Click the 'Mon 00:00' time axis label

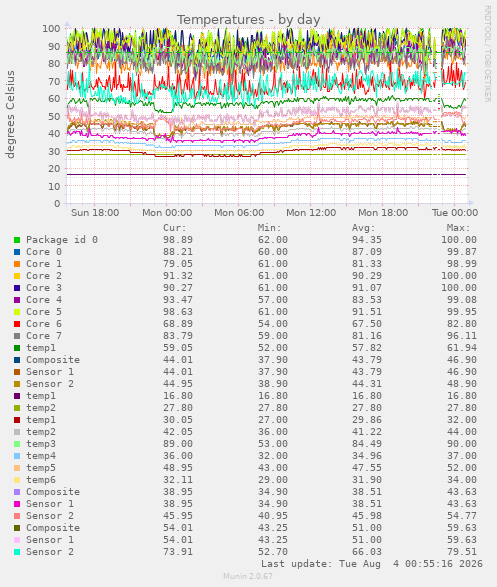(167, 213)
